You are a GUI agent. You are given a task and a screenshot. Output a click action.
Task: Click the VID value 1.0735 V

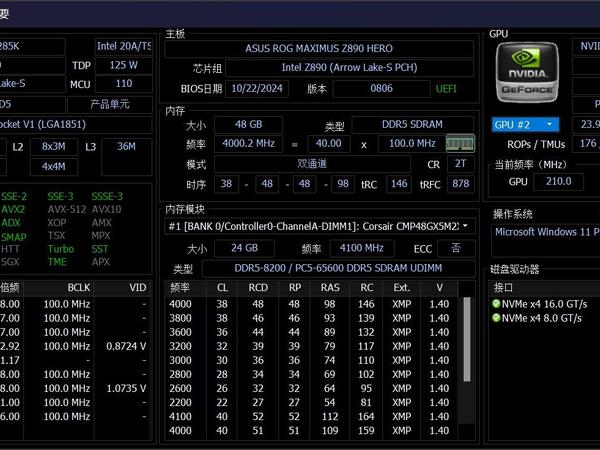click(126, 388)
